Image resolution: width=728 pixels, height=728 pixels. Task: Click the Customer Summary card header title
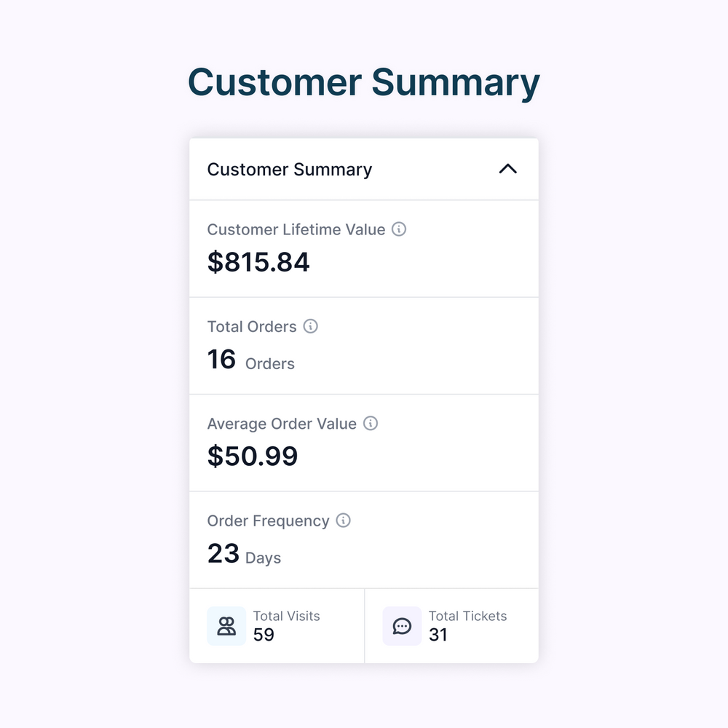(x=289, y=170)
